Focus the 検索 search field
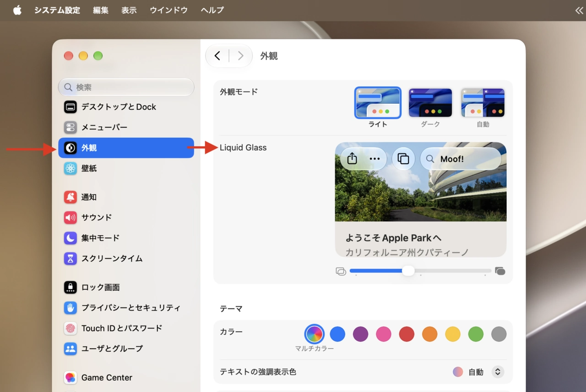Viewport: 586px width, 392px height. pyautogui.click(x=126, y=87)
